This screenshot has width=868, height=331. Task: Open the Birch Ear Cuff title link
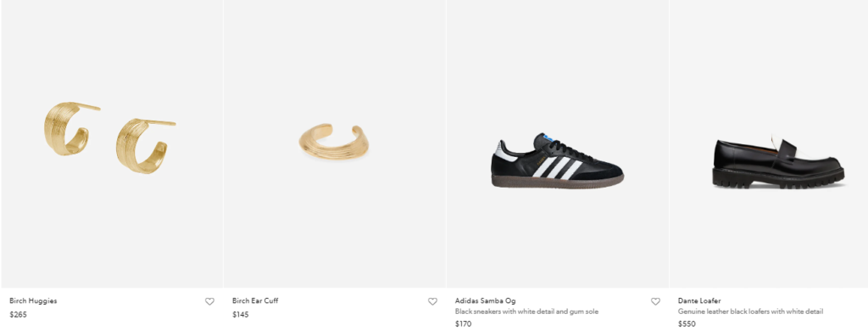coord(255,301)
